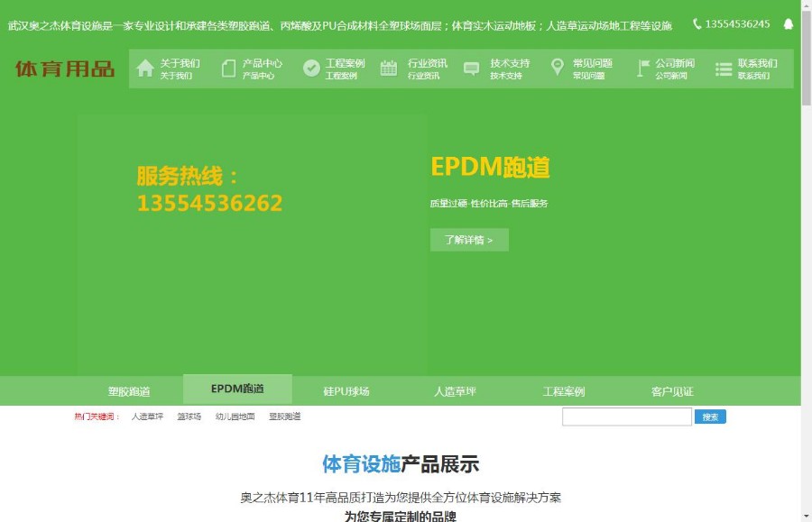This screenshot has height=522, width=812.
Task: Click the 体育用品 site logo
Action: [65, 69]
